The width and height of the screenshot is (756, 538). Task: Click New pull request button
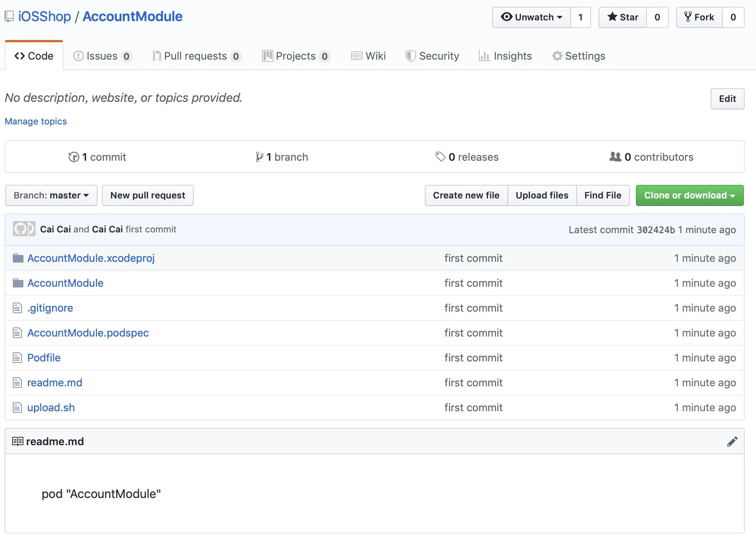click(148, 195)
